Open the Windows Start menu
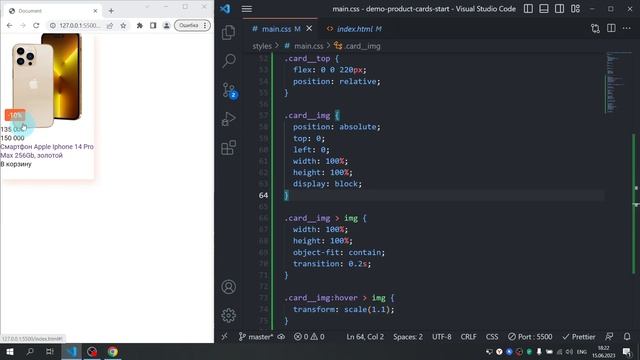 [x=10, y=351]
